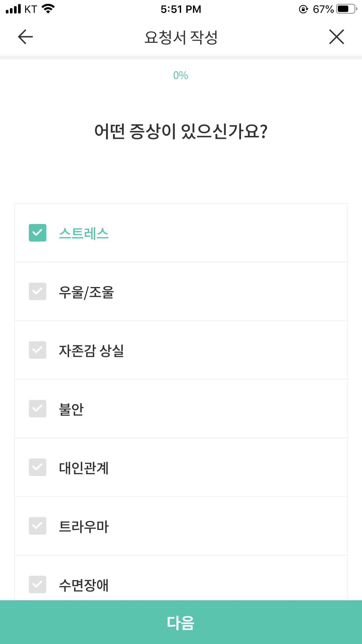Tap the Wi-Fi icon in status bar

point(48,9)
